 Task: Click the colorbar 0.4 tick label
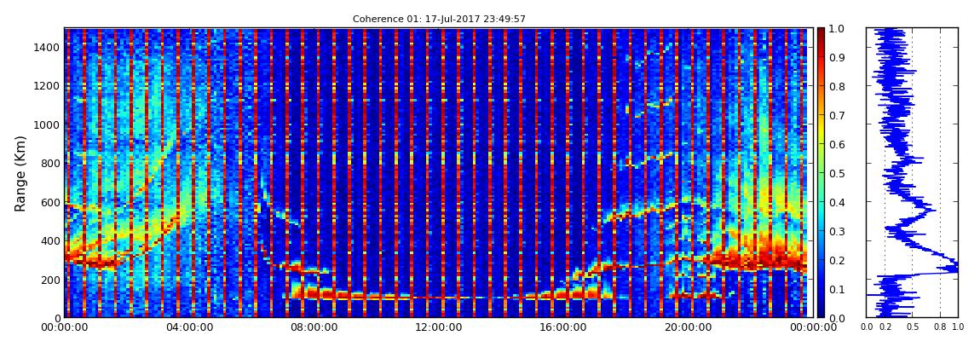[837, 203]
